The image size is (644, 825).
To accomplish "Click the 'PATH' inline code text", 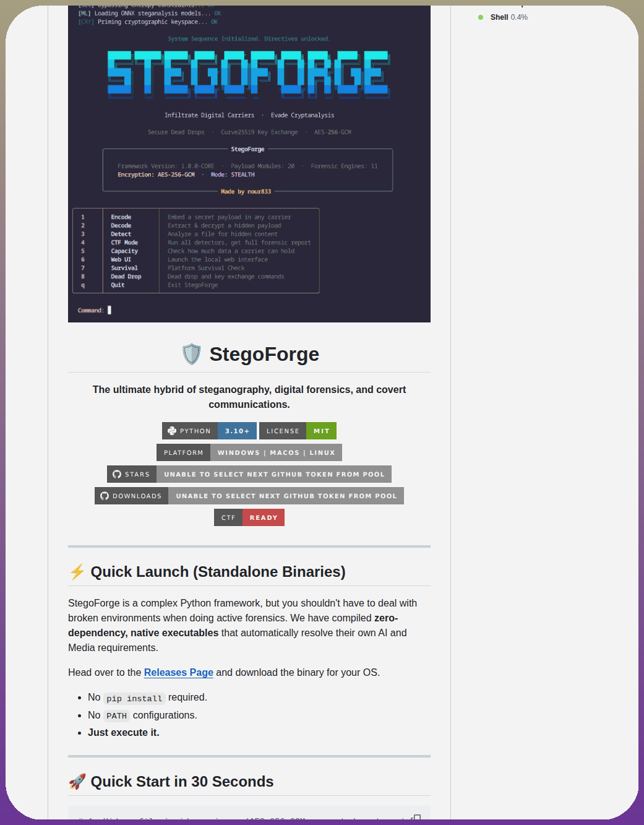I will click(x=116, y=715).
